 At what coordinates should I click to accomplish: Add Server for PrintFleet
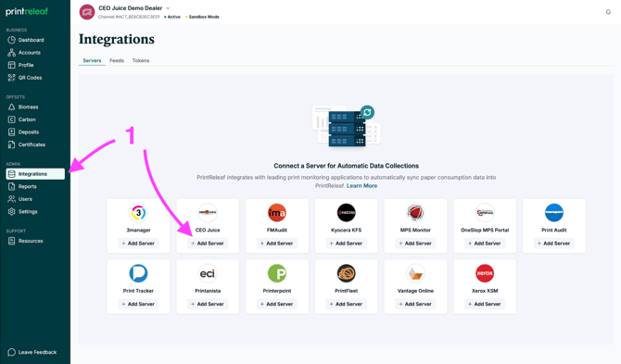[x=346, y=304]
